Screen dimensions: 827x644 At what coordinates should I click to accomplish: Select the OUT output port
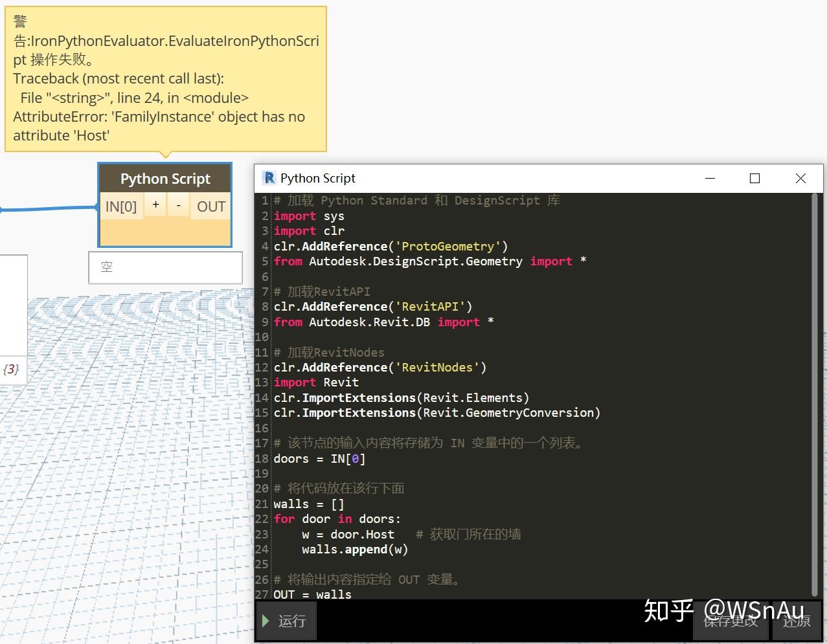point(211,206)
